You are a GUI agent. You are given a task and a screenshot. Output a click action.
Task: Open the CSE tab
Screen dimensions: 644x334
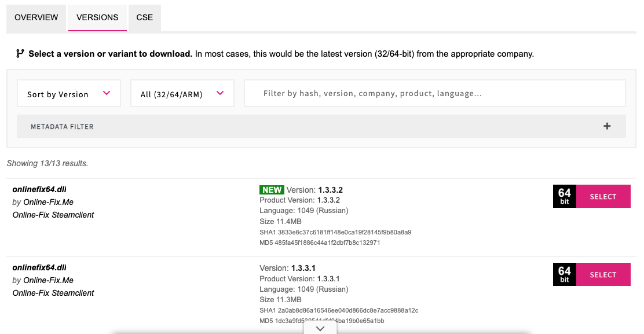tap(145, 17)
